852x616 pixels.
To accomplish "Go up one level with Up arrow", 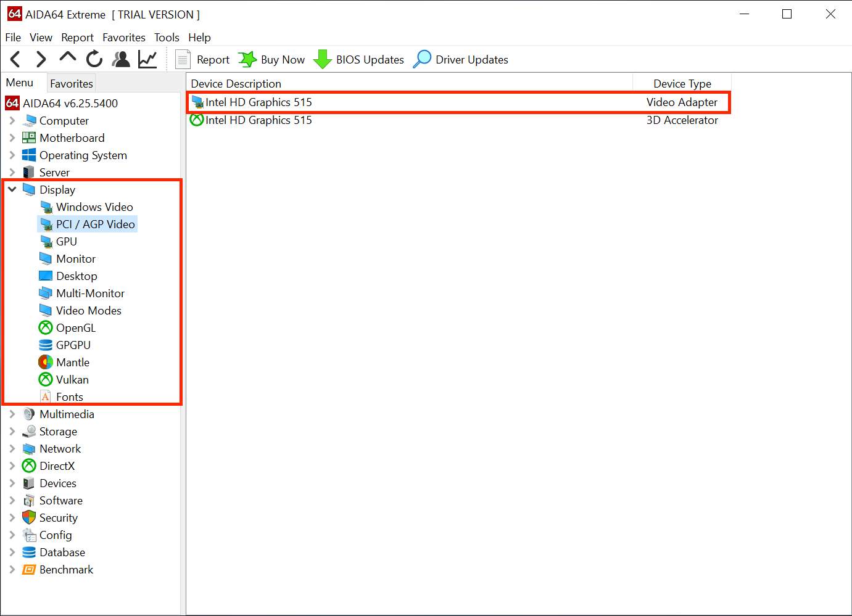I will pyautogui.click(x=67, y=58).
